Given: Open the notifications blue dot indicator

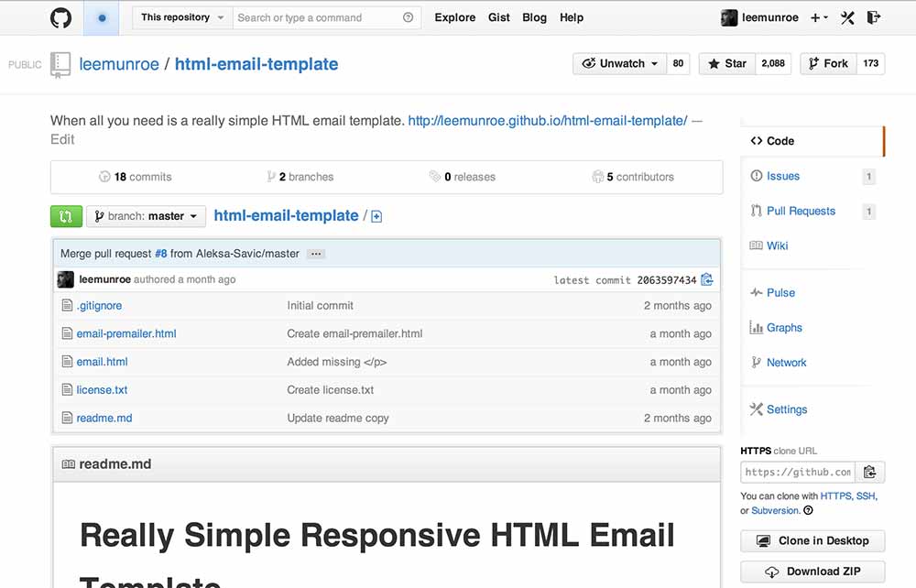Looking at the screenshot, I should 102,17.
